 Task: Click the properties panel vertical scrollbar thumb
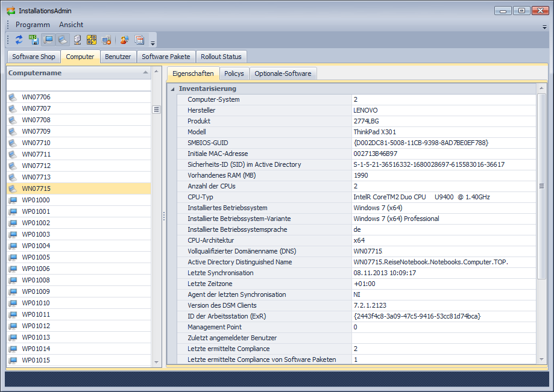pyautogui.click(x=541, y=186)
